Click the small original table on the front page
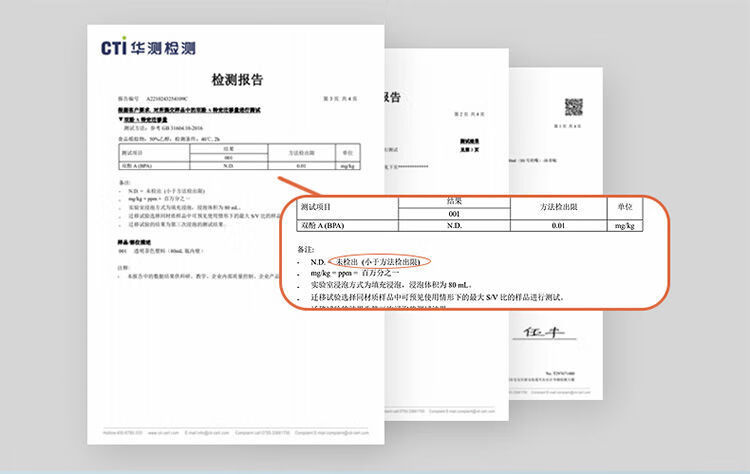The height and width of the screenshot is (474, 750). click(x=239, y=156)
